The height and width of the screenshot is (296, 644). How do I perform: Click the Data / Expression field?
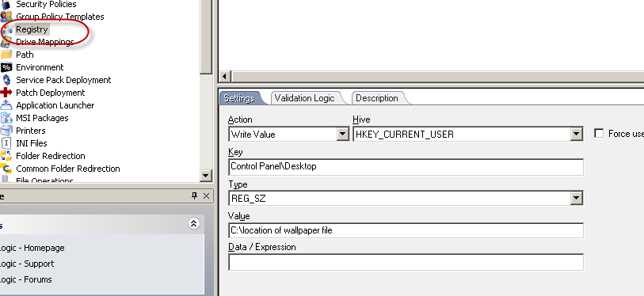[x=406, y=262]
